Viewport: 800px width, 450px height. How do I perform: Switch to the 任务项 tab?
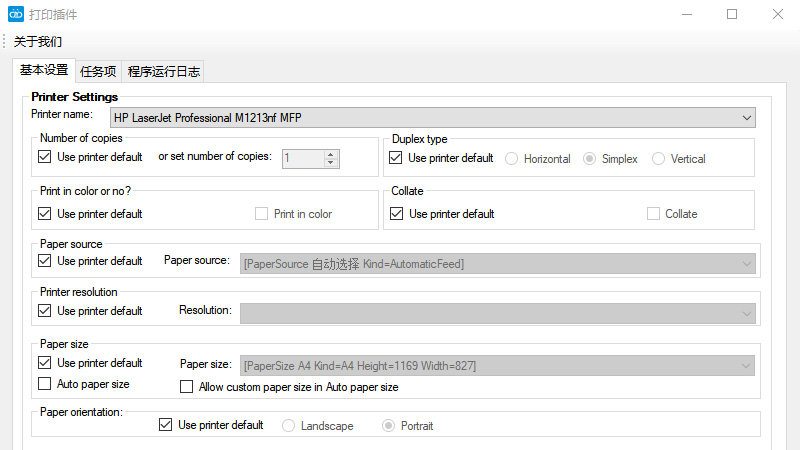coord(98,71)
